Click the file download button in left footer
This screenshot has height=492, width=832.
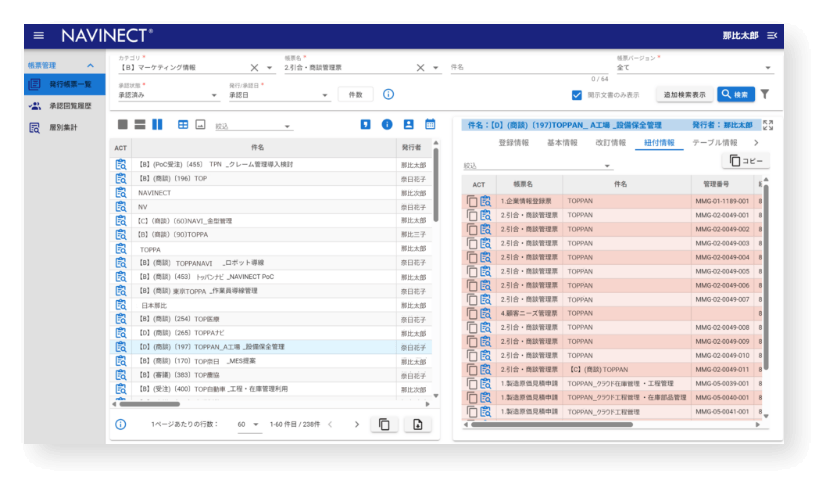[x=418, y=424]
